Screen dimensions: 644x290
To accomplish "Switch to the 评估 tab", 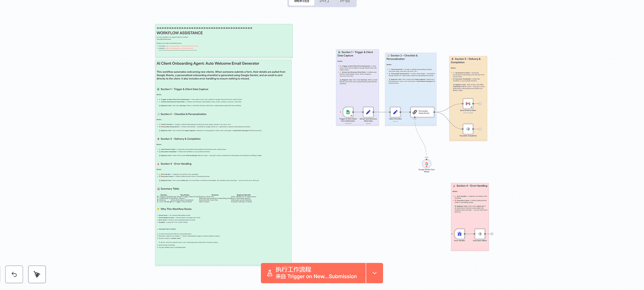I will tap(345, 2).
